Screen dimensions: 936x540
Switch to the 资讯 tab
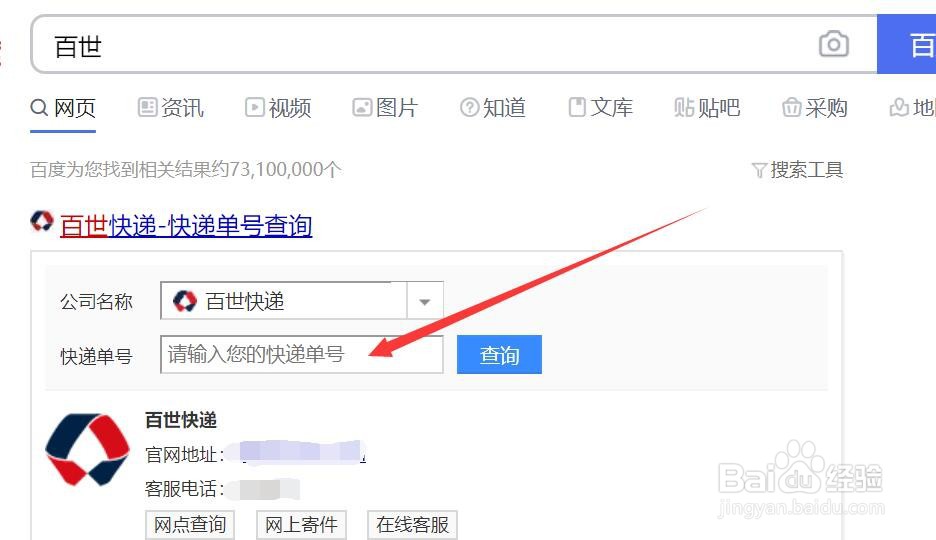[x=171, y=108]
